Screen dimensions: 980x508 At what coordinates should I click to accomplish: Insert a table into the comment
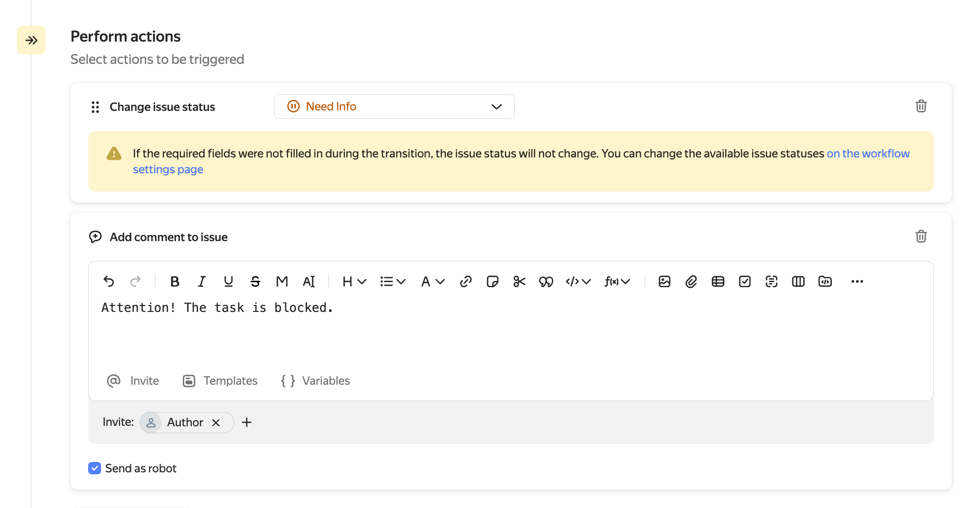(718, 282)
